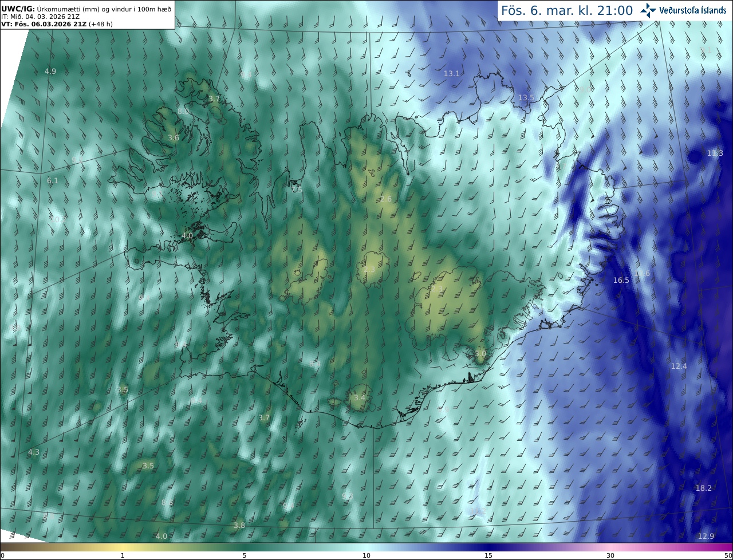Click the 6.1 value on the map
733x560 pixels.
(53, 181)
